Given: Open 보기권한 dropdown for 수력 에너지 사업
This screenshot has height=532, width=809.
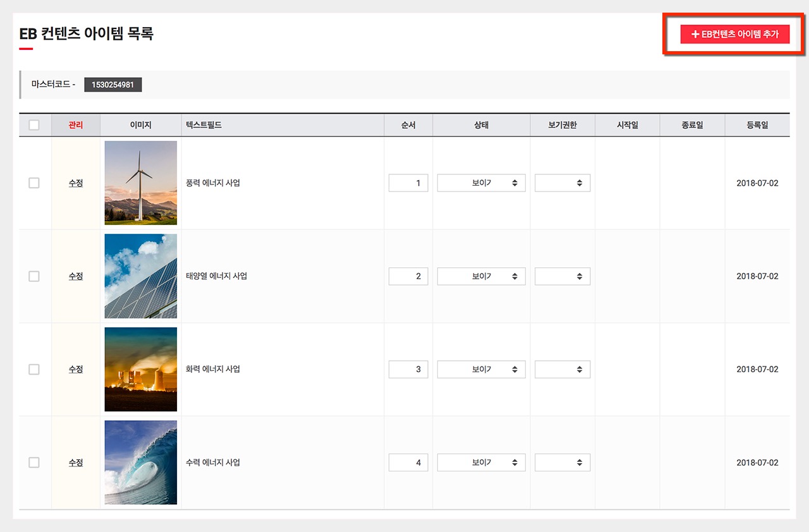Looking at the screenshot, I should tap(563, 462).
